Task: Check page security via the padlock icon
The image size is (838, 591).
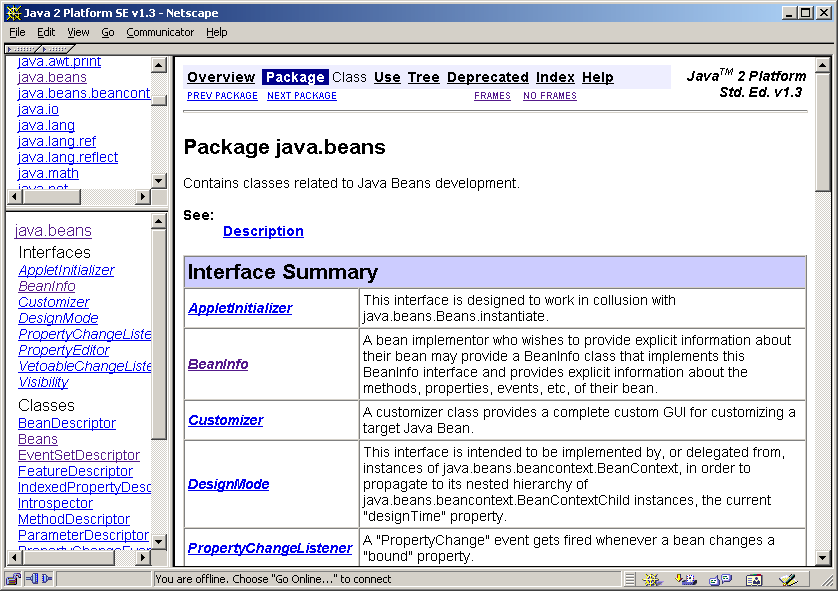Action: [13, 580]
